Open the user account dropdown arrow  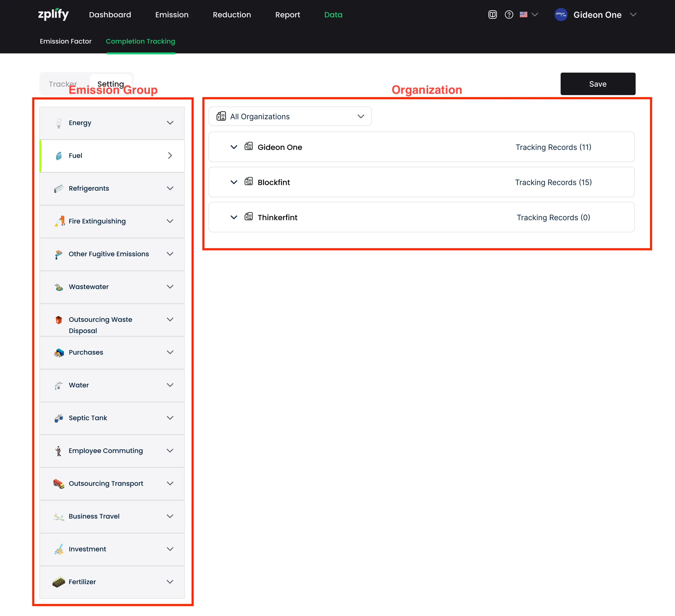[633, 15]
